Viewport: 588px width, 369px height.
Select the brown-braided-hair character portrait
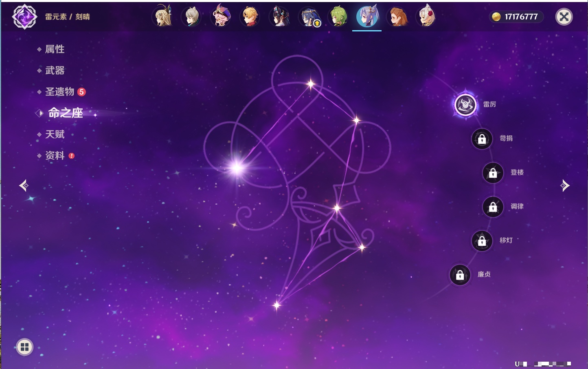click(397, 16)
